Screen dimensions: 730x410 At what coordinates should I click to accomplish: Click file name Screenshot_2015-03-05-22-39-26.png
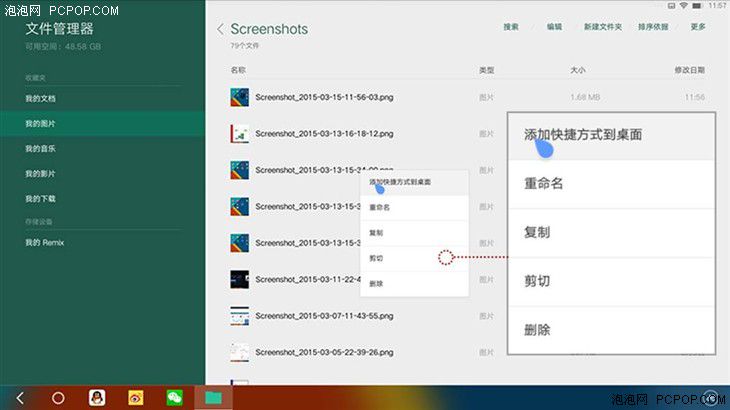[x=324, y=353]
